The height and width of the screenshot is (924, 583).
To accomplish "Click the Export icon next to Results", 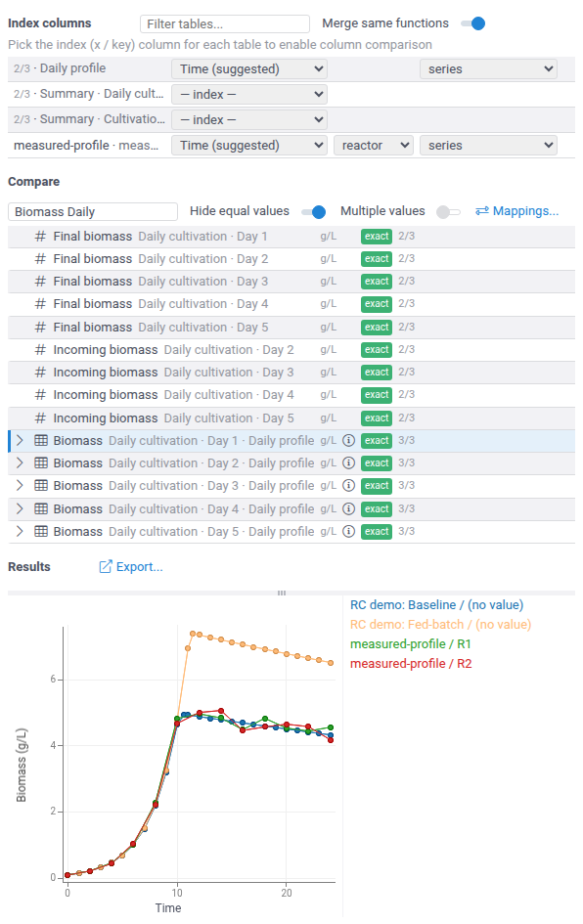I will coord(105,566).
